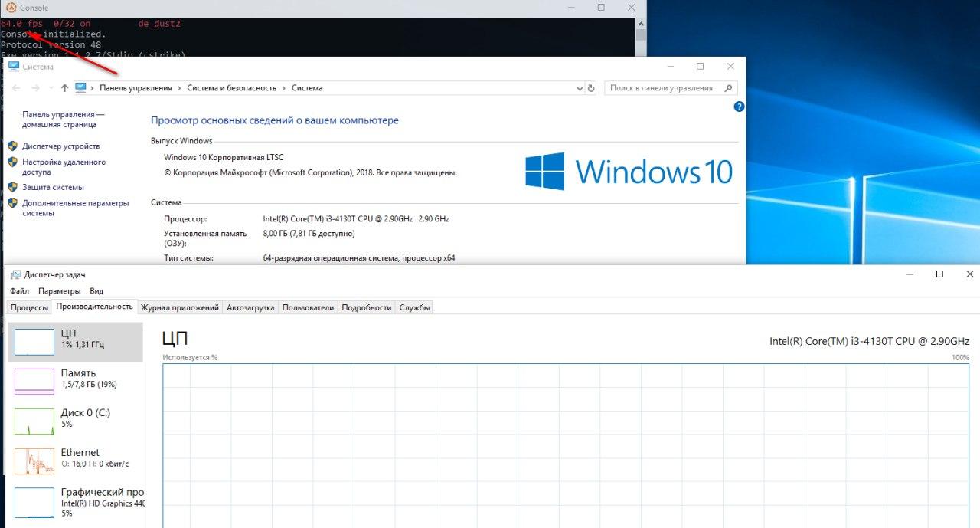Click shield icon beside Дополнительные параметры системы
This screenshot has width=980, height=528.
tap(12, 203)
